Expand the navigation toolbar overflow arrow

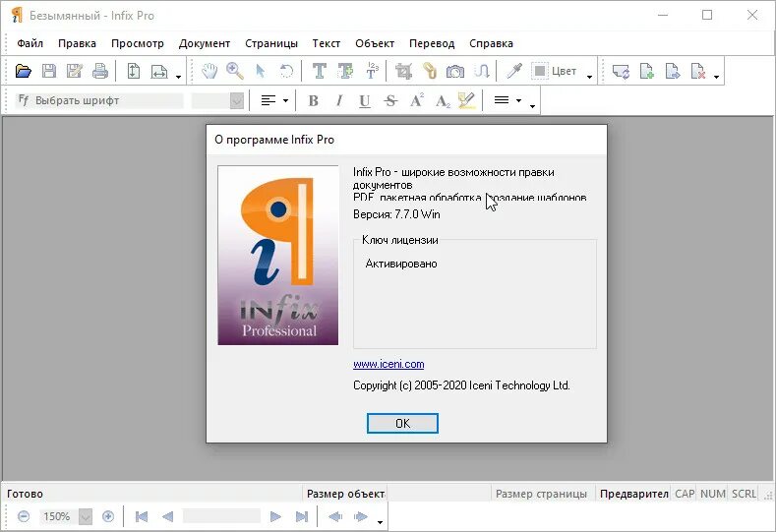[380, 522]
